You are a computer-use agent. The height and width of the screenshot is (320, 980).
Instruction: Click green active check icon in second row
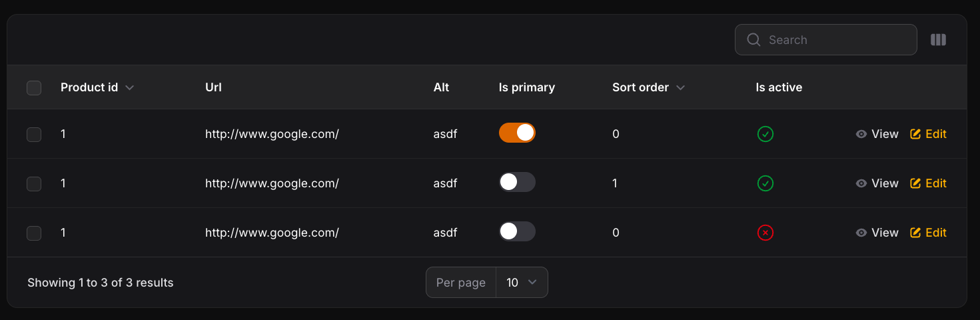[765, 183]
